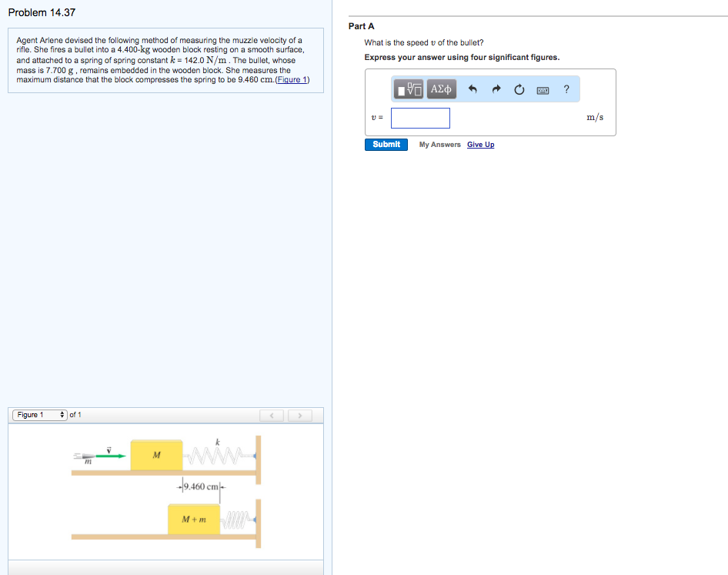This screenshot has height=575, width=728.
Task: Select the math templates icon
Action: coord(409,90)
